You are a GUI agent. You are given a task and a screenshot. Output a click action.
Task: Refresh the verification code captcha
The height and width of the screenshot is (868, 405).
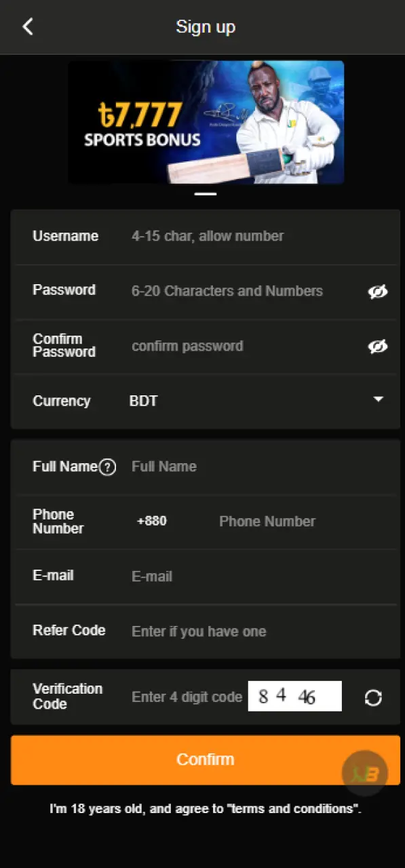tap(373, 696)
